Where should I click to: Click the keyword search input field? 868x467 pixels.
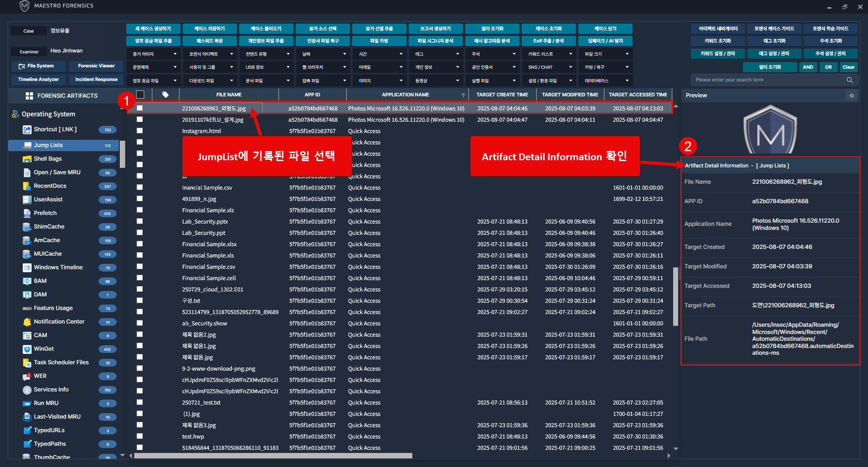[x=769, y=80]
